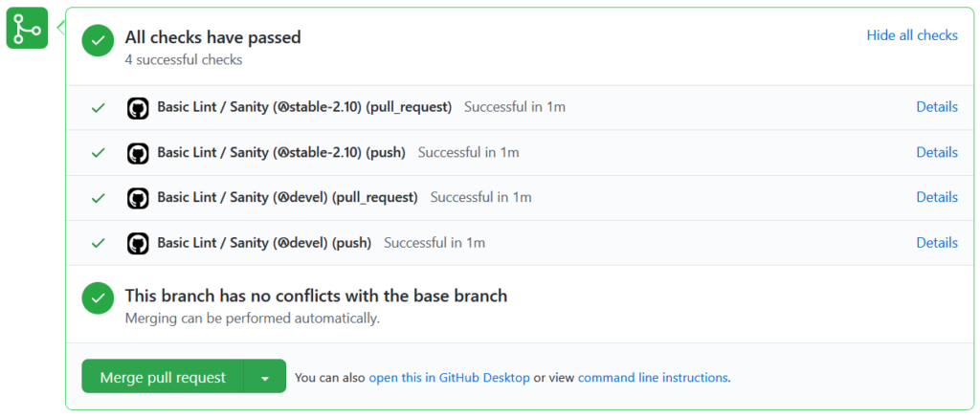Viewport: 980px width, 418px height.
Task: Click 'All checks have passed' heading
Action: coord(213,37)
